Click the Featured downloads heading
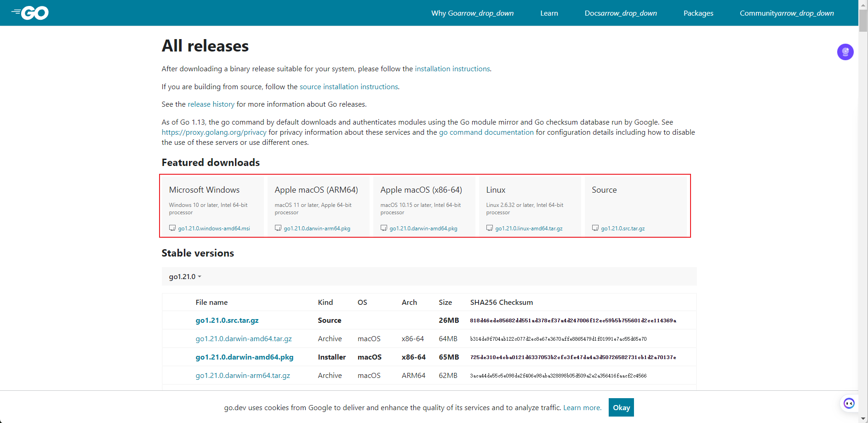The width and height of the screenshot is (868, 423). click(211, 163)
